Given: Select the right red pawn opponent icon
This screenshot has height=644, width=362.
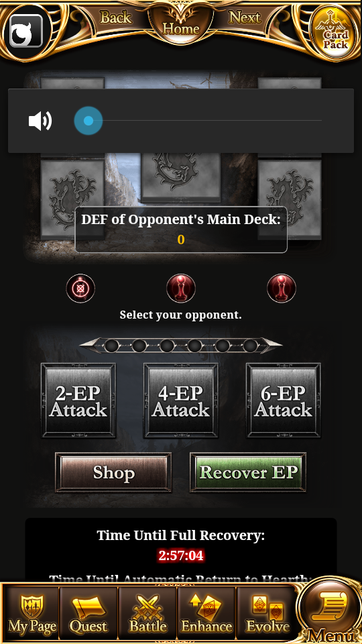Looking at the screenshot, I should [282, 288].
